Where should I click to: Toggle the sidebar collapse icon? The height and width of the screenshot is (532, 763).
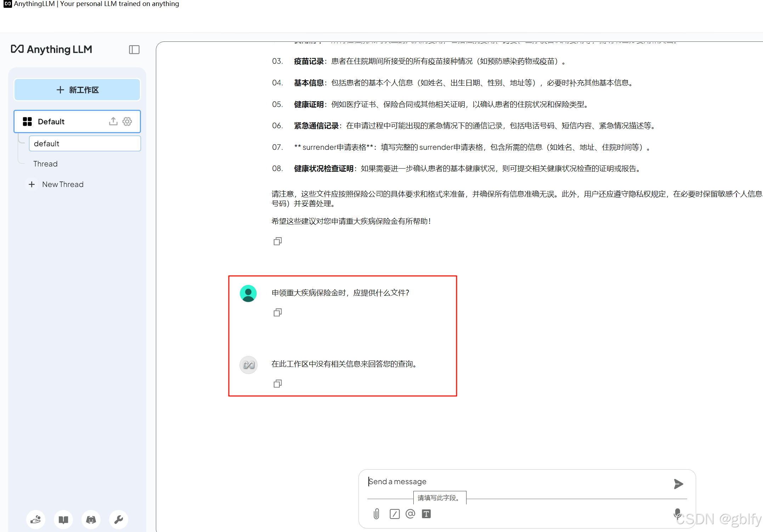(134, 50)
